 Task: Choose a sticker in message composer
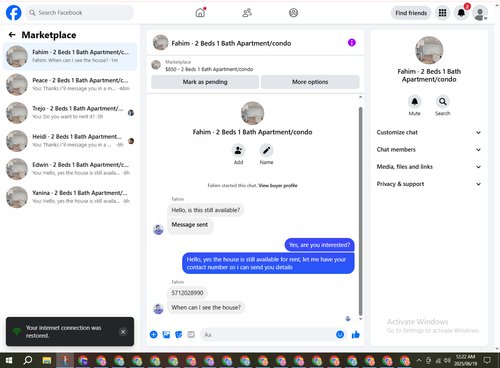point(179,335)
